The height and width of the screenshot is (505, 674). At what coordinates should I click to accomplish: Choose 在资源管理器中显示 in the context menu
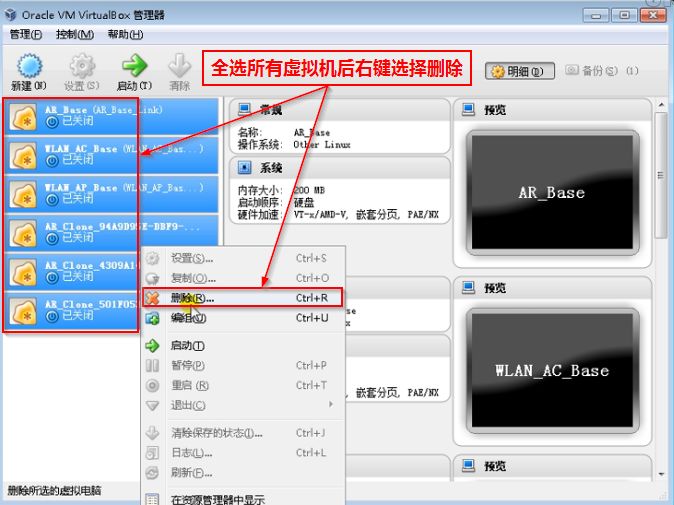(x=243, y=499)
